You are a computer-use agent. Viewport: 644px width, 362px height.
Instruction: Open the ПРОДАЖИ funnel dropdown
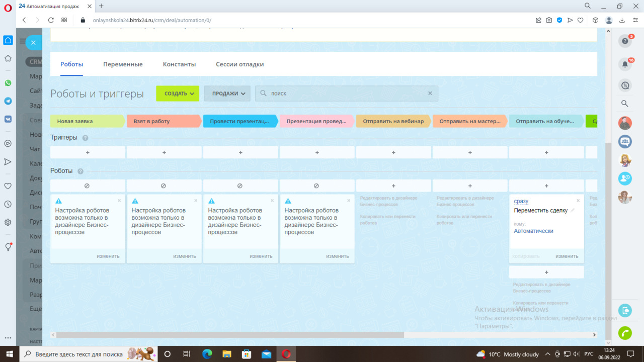[x=227, y=94]
